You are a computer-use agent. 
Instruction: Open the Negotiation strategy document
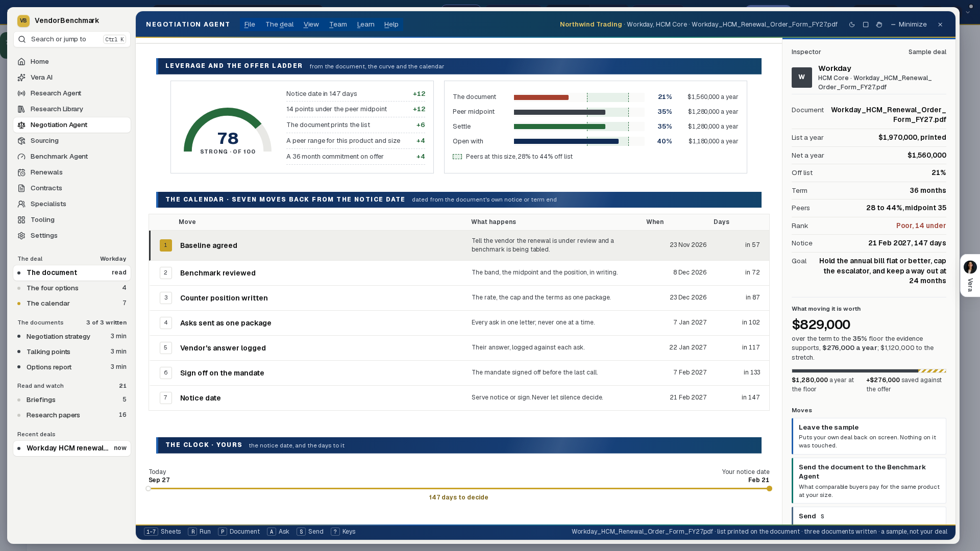coord(72,337)
